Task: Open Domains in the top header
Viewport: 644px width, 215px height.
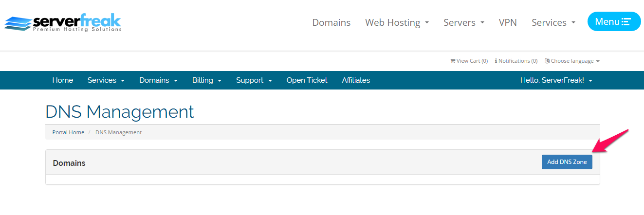Action: [x=331, y=22]
